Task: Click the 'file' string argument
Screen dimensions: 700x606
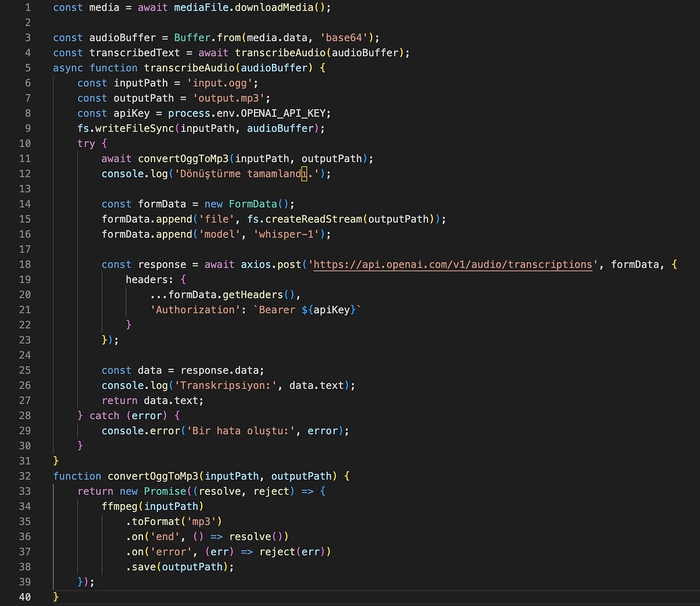Action: (x=216, y=220)
